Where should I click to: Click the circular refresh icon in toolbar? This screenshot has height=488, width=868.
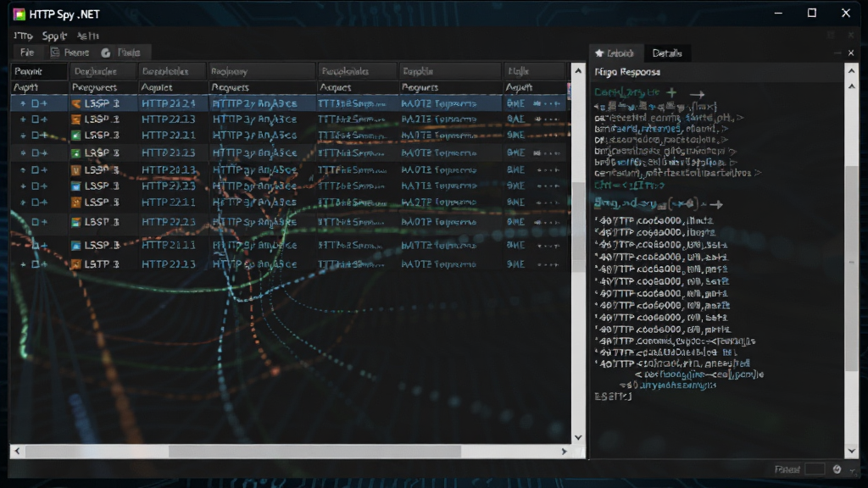[x=106, y=53]
